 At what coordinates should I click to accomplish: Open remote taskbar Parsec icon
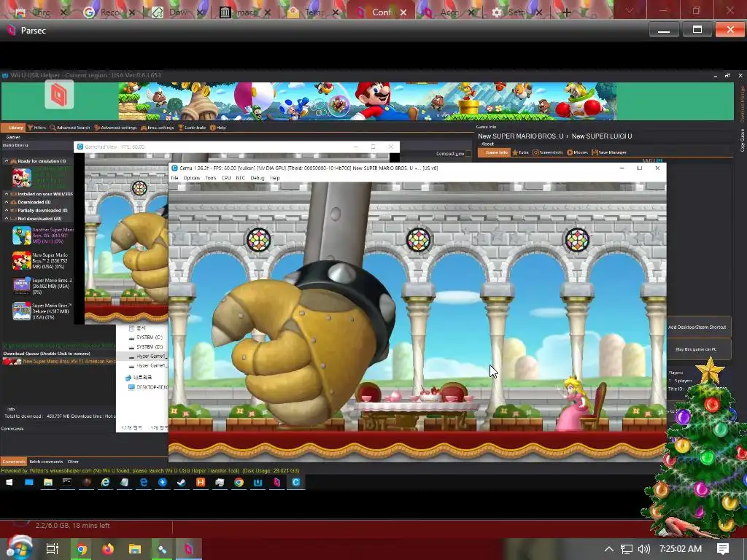(x=276, y=483)
